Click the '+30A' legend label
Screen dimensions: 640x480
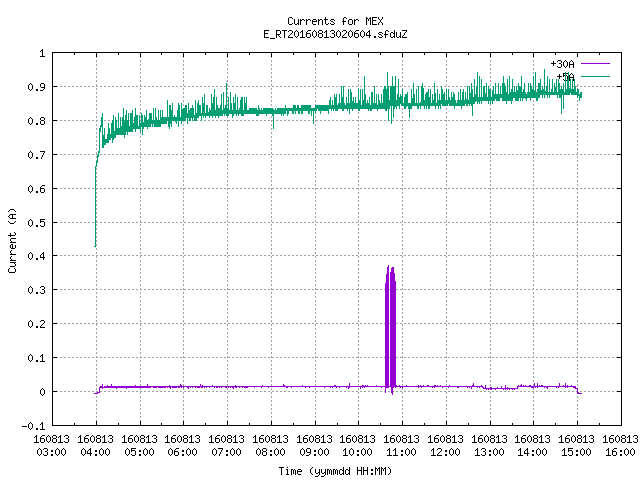[562, 64]
